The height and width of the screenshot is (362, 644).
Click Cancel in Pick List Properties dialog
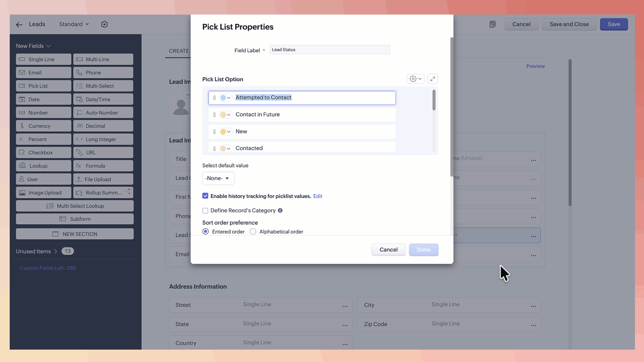[388, 250]
